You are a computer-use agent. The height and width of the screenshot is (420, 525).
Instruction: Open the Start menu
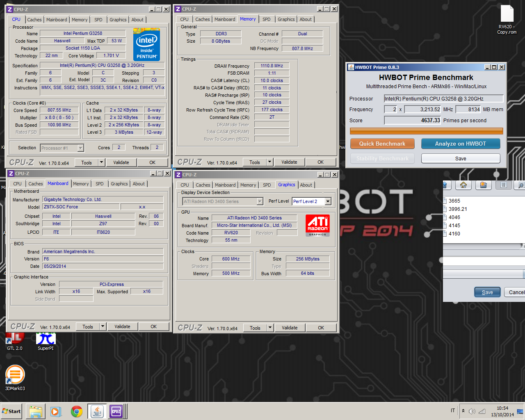12,411
